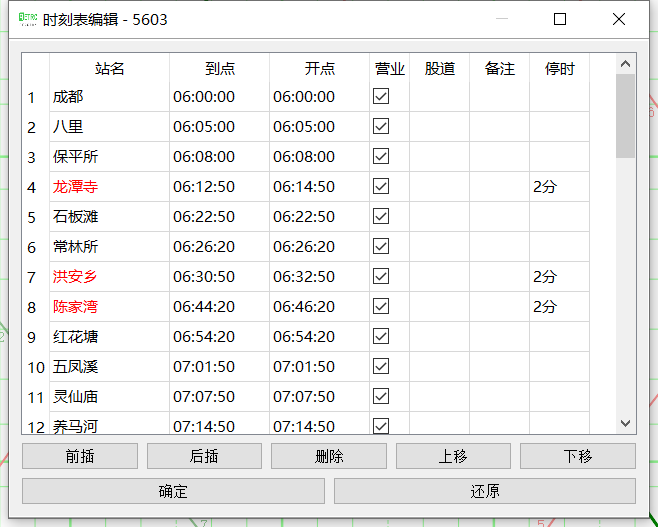Select the 站名 column header

coord(110,68)
